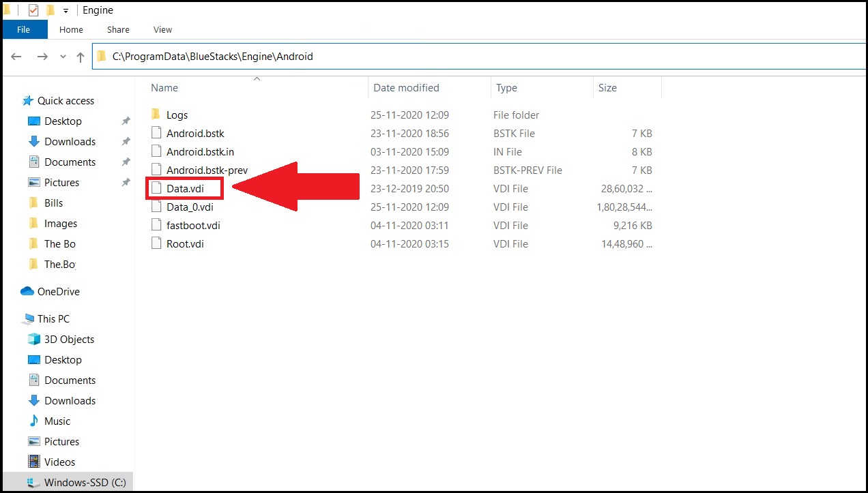
Task: Click the address bar path field
Action: point(480,57)
